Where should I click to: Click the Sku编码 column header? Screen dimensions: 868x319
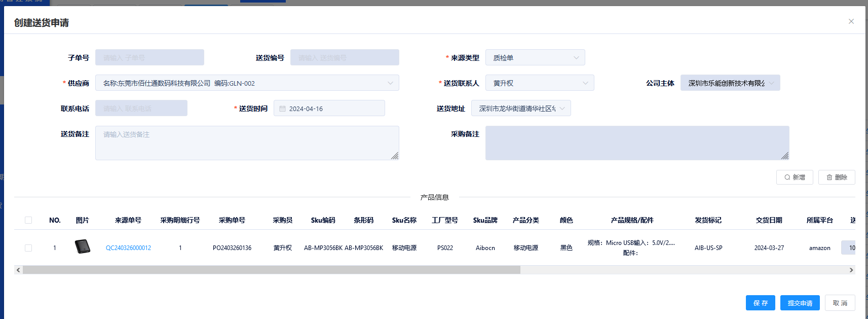coord(323,220)
